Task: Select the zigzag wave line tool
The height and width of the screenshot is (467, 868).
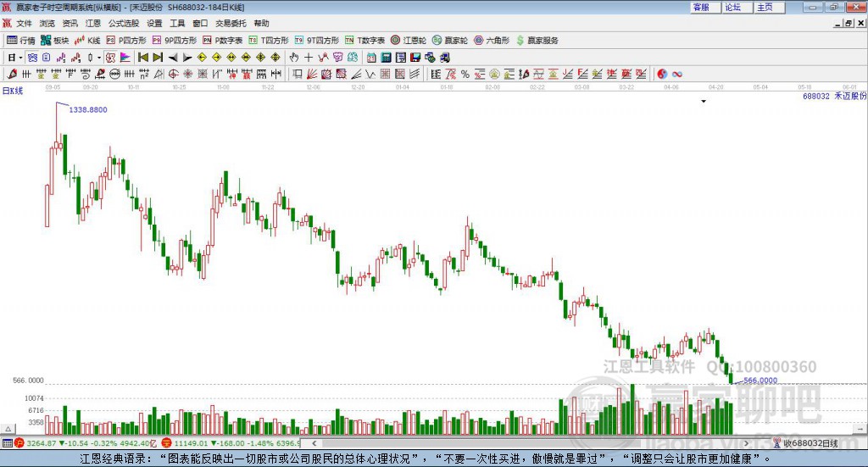Action: (x=371, y=74)
